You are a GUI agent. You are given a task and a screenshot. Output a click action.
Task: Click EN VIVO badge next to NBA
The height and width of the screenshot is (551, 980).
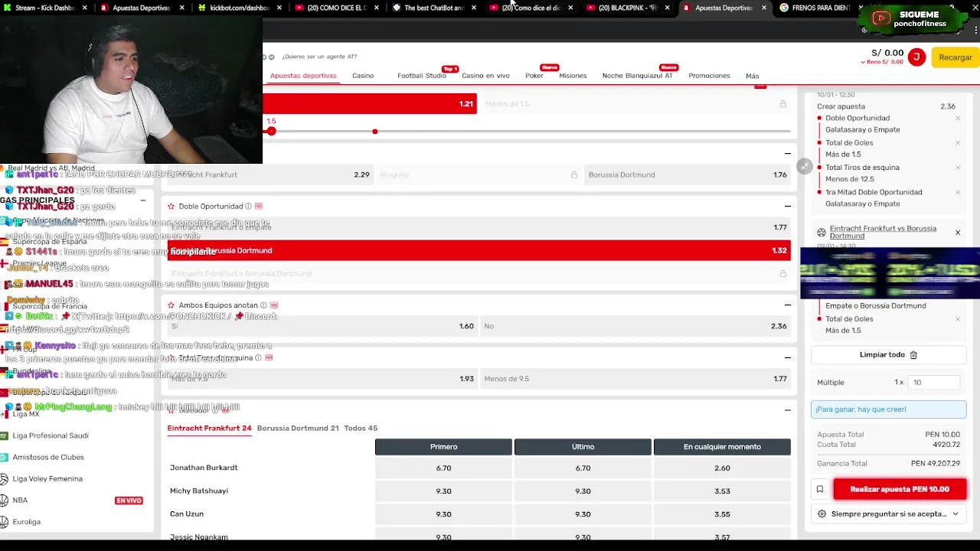click(x=129, y=500)
